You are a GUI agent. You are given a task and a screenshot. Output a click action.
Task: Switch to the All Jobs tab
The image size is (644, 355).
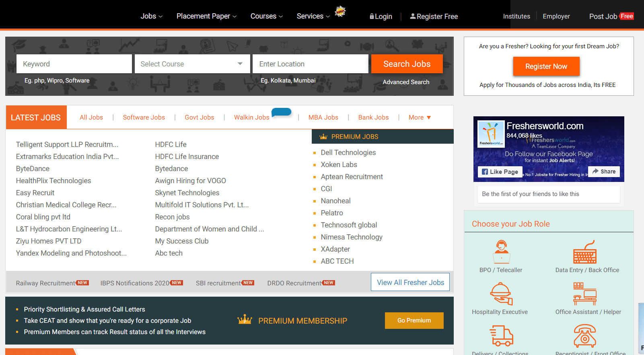click(91, 118)
